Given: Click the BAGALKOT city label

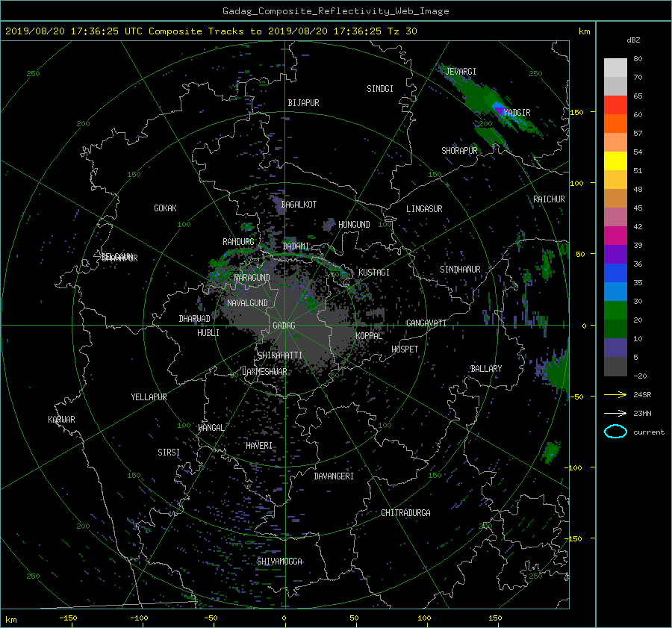Looking at the screenshot, I should click(299, 205).
